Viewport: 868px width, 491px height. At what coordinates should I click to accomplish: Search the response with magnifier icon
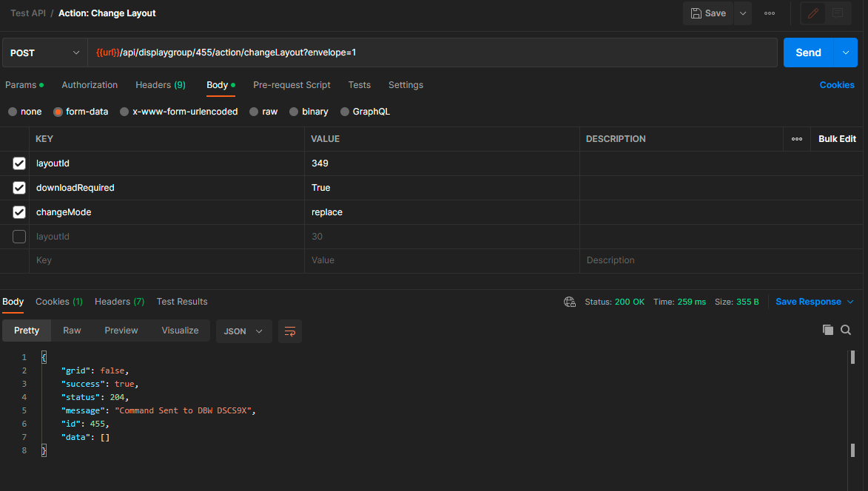(x=845, y=330)
